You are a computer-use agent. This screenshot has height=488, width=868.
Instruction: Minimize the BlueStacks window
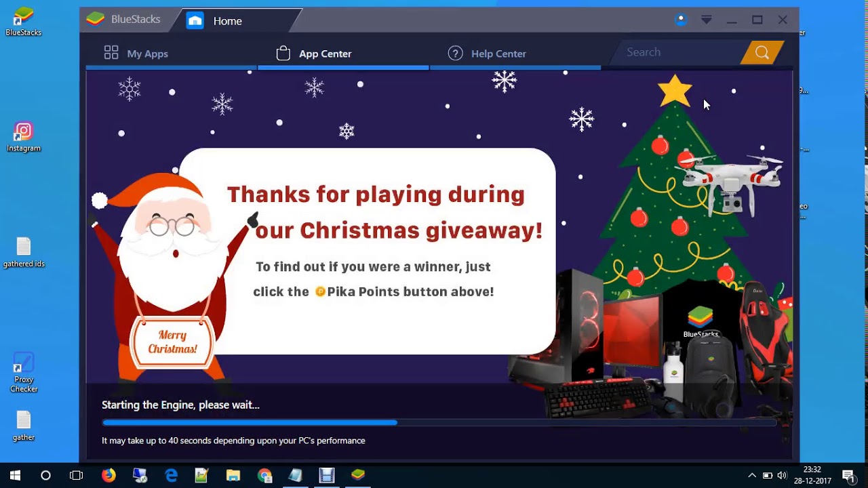pos(732,20)
